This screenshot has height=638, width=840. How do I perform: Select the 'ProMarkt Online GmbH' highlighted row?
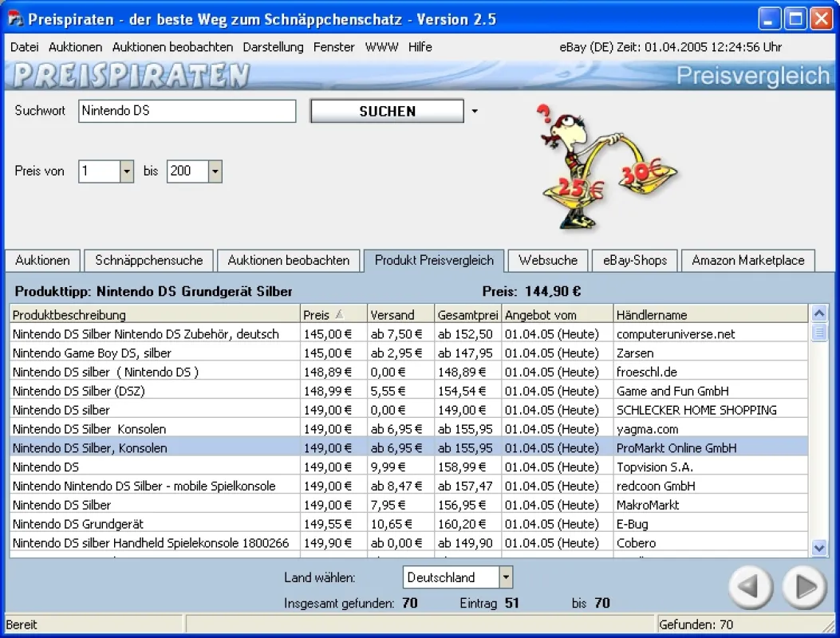[408, 448]
